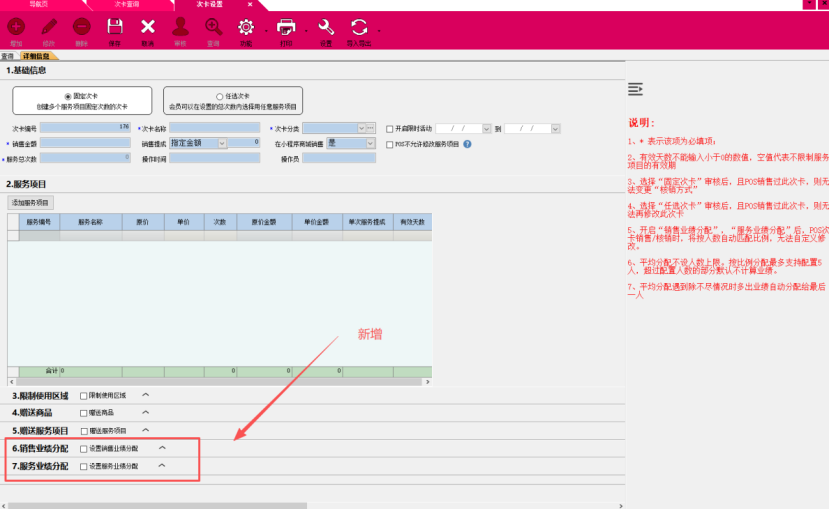Switch to the 次卡查询 tab
This screenshot has height=509, width=829.
point(127,4)
